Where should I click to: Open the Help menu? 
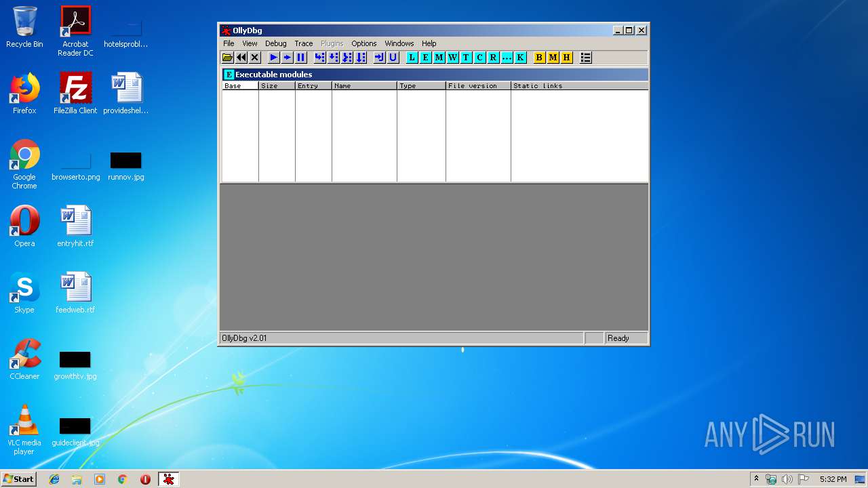click(429, 43)
